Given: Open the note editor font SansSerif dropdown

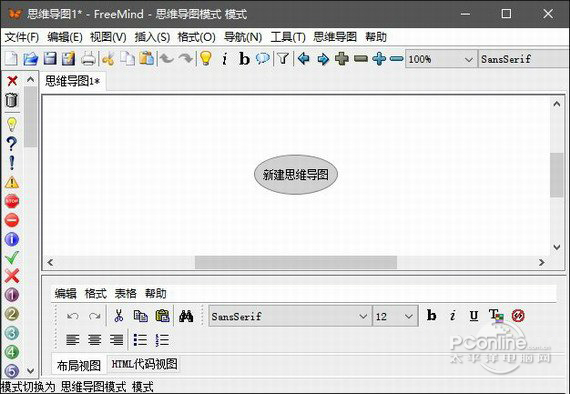Looking at the screenshot, I should click(x=290, y=316).
